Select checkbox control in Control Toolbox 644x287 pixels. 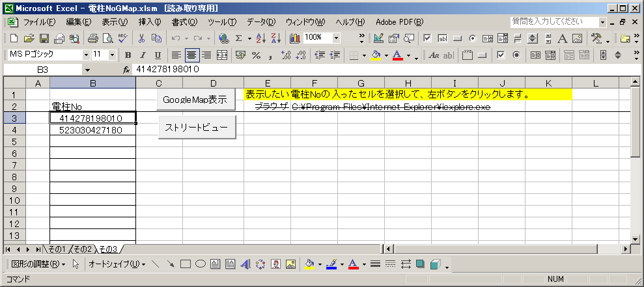[428, 38]
